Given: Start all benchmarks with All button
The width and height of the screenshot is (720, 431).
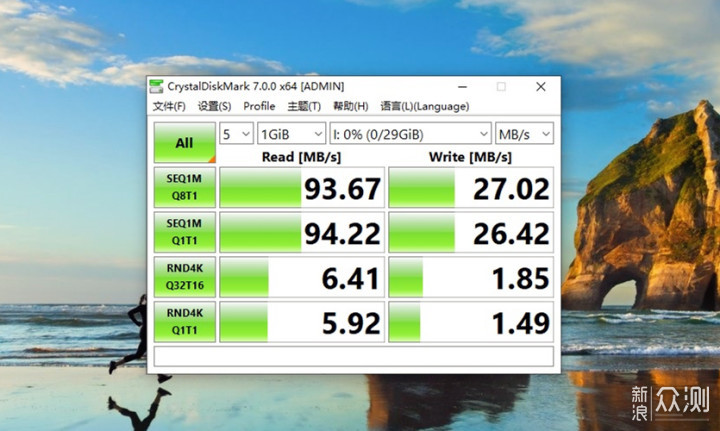Looking at the screenshot, I should tap(184, 143).
